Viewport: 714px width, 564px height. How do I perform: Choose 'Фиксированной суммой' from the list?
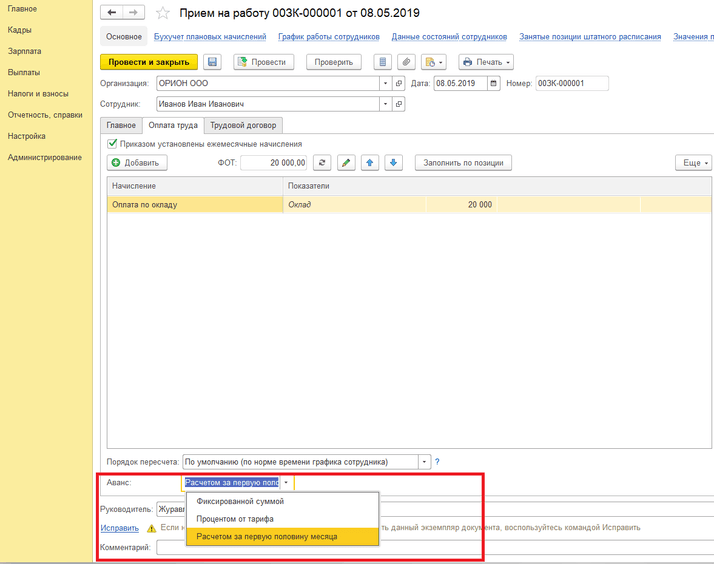pyautogui.click(x=240, y=502)
